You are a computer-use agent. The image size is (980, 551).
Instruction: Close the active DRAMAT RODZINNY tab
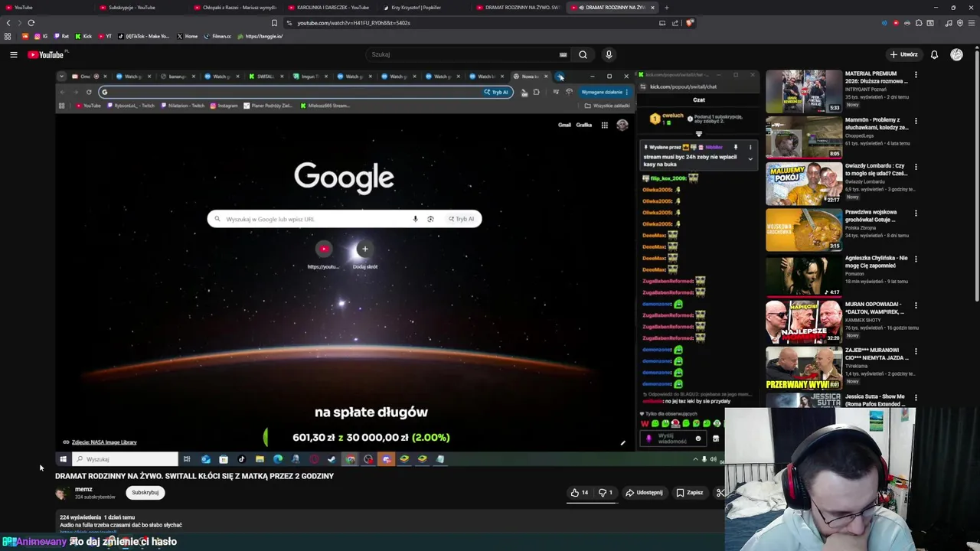(652, 8)
